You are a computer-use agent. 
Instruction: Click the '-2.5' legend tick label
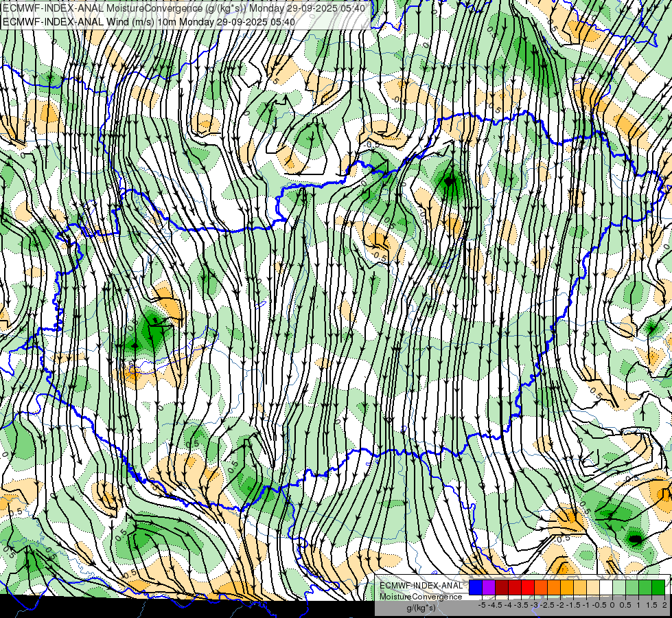tap(547, 605)
